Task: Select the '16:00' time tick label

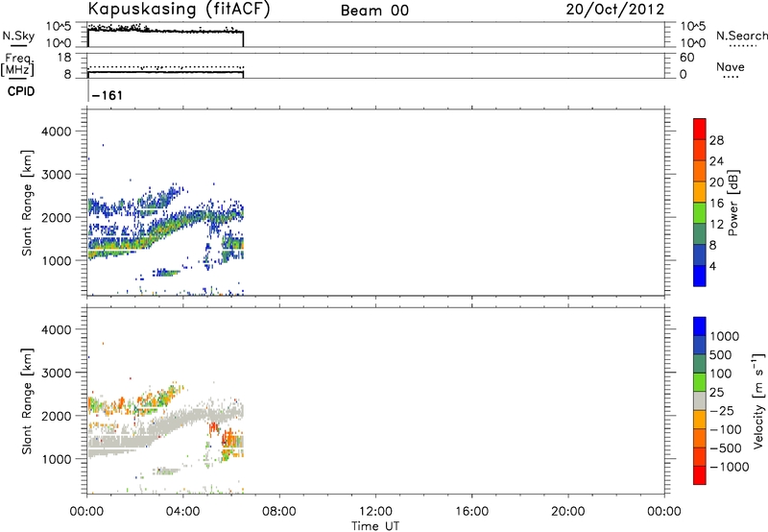Action: coord(471,512)
